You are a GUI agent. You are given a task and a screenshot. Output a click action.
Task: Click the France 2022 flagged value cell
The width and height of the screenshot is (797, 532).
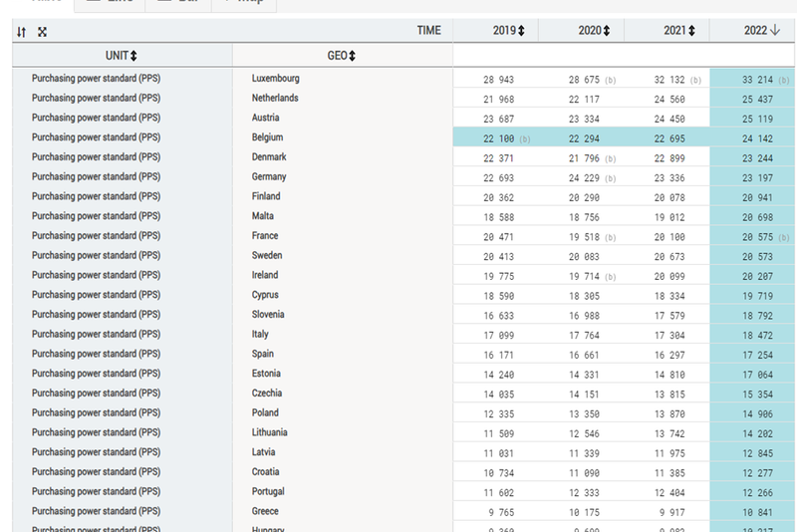(x=752, y=236)
